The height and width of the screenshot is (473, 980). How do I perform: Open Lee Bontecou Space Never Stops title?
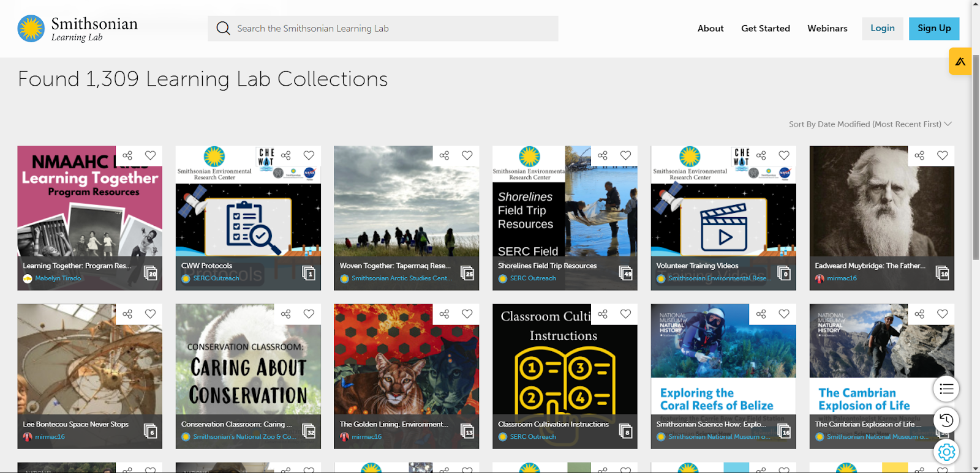coord(75,424)
